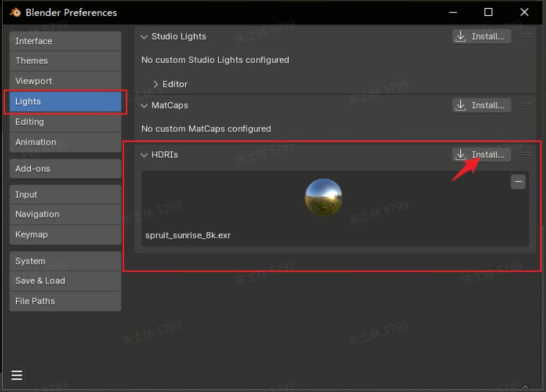This screenshot has height=392, width=546.
Task: Click the Blender logo in title bar
Action: tap(15, 13)
